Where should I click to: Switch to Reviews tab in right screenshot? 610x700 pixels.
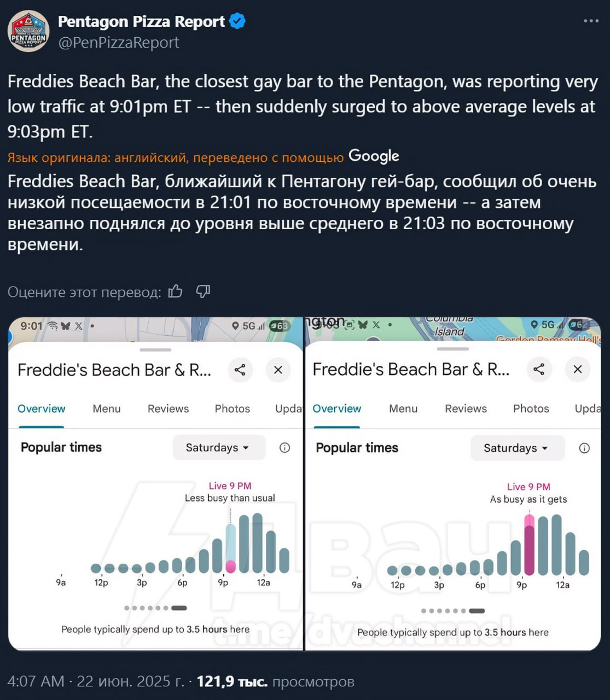pos(466,409)
